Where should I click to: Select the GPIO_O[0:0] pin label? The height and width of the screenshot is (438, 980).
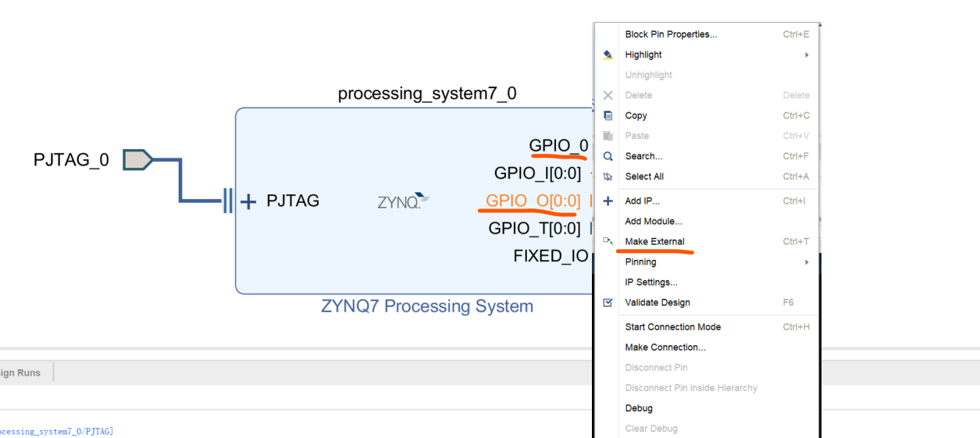tap(533, 201)
